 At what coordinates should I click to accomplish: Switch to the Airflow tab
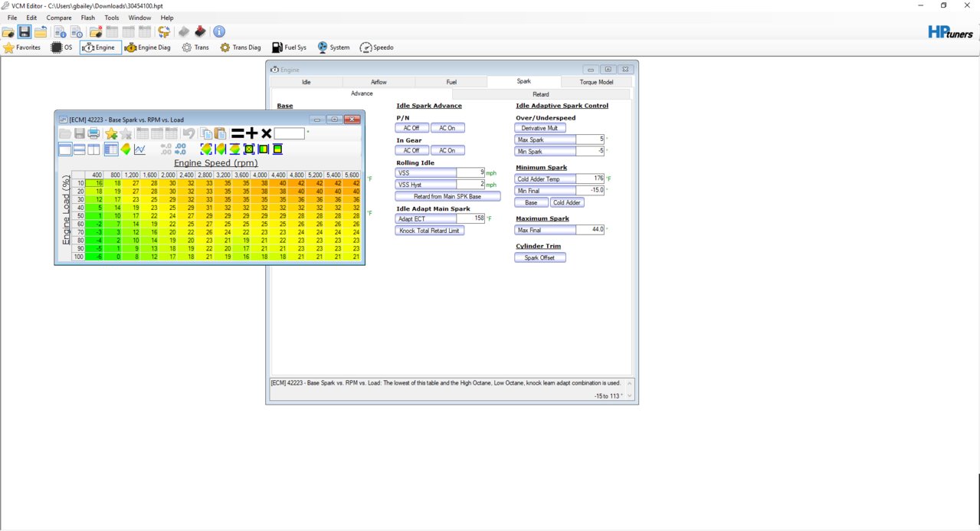pos(379,81)
